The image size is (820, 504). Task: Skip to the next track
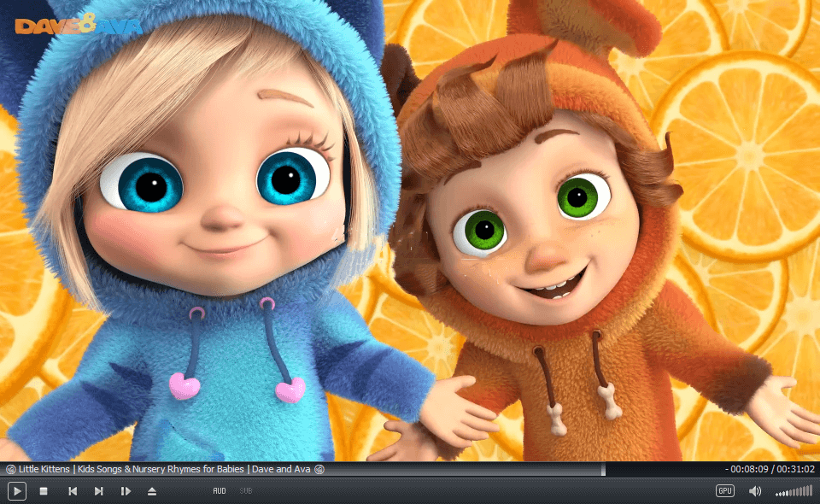[99, 491]
